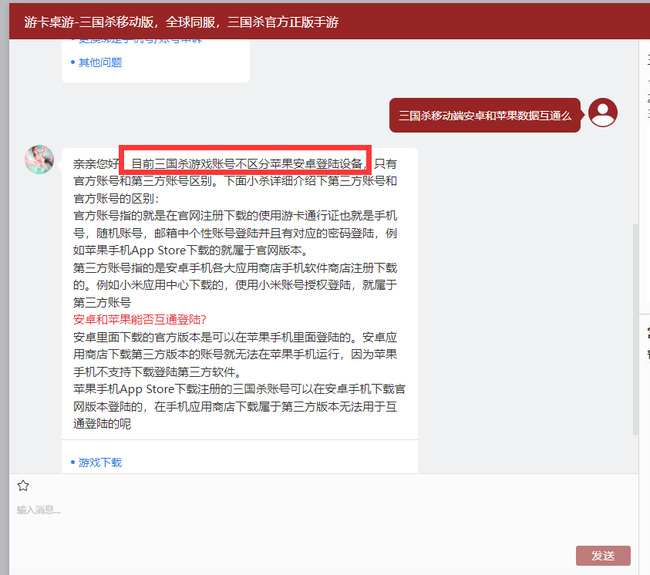The width and height of the screenshot is (650, 575).
Task: Click the sent message 三国杀移动端安卓和苹果数据互通么
Action: pos(485,116)
